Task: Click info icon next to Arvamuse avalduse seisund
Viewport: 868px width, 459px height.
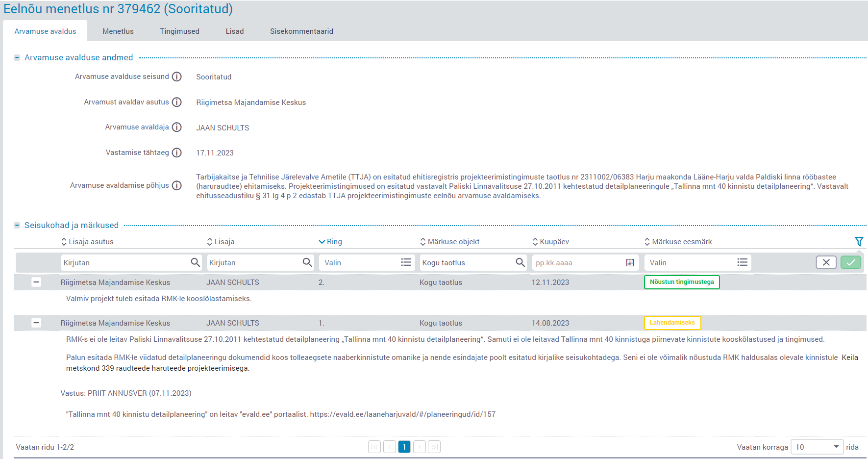Action: pyautogui.click(x=177, y=76)
